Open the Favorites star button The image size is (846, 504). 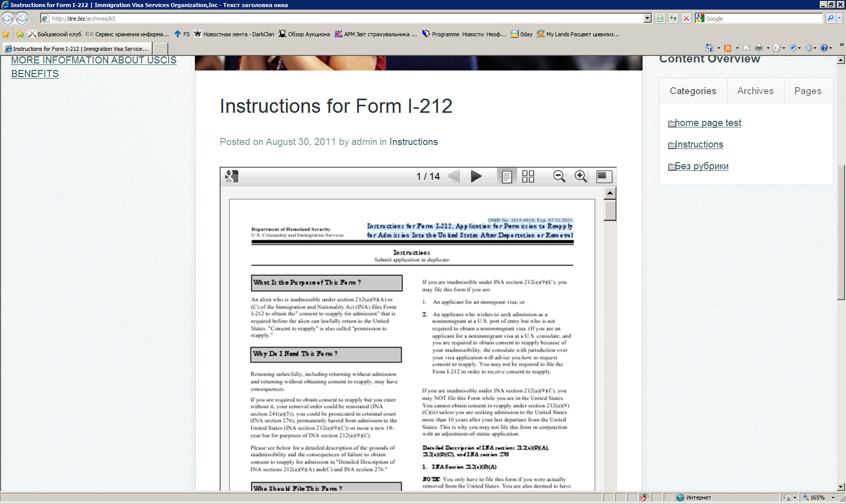coord(6,34)
